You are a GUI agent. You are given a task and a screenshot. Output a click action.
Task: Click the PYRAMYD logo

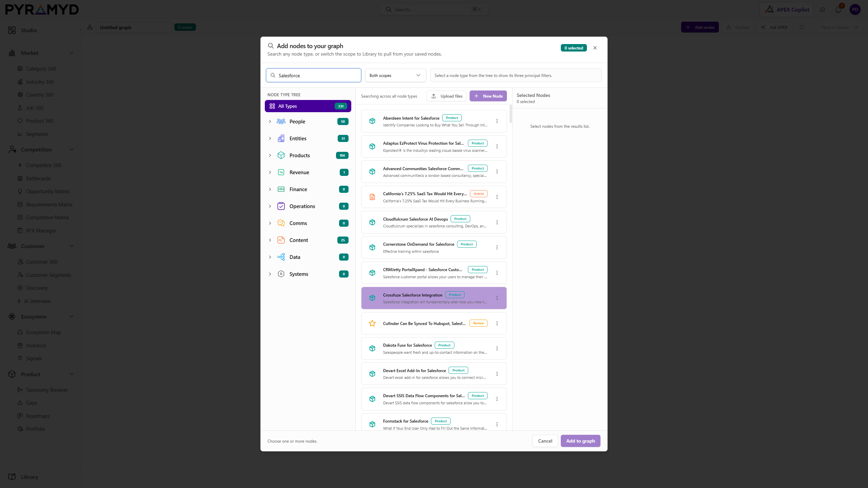pyautogui.click(x=42, y=9)
